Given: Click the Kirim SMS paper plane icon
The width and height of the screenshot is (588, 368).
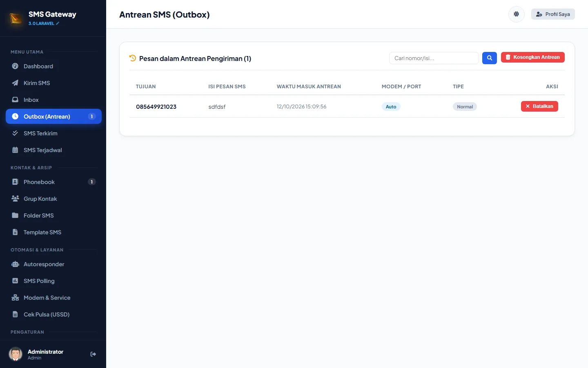Looking at the screenshot, I should [x=15, y=83].
